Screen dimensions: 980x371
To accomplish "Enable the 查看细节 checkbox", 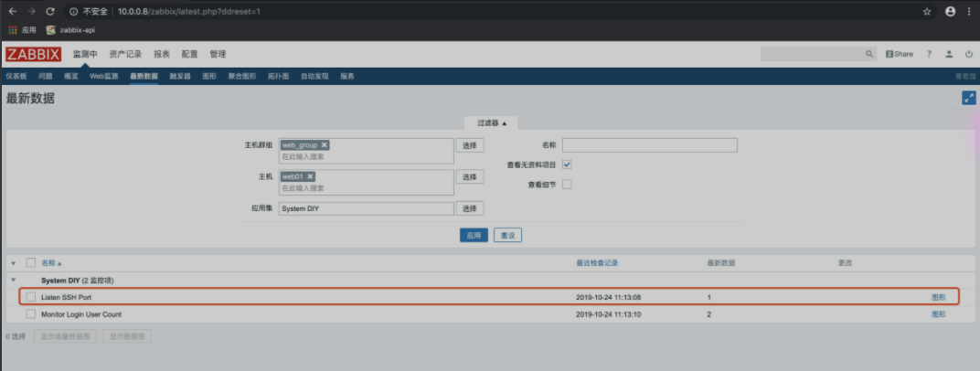I will click(568, 185).
